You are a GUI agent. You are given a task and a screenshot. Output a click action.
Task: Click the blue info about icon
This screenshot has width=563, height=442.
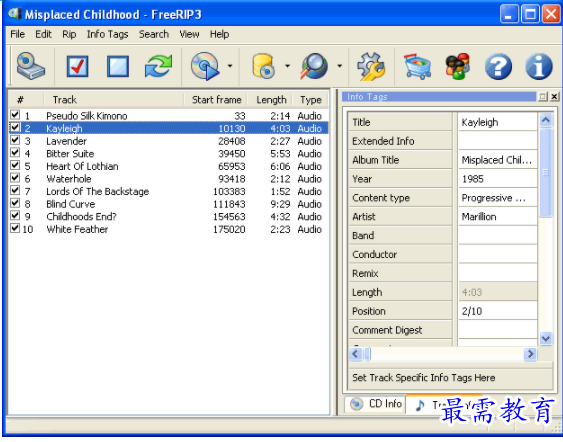click(x=539, y=66)
